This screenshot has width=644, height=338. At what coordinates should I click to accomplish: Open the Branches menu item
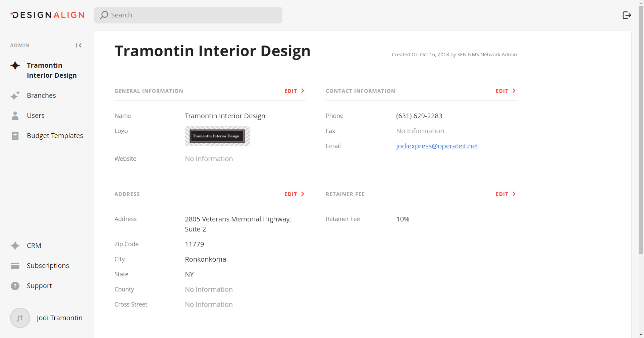(41, 95)
